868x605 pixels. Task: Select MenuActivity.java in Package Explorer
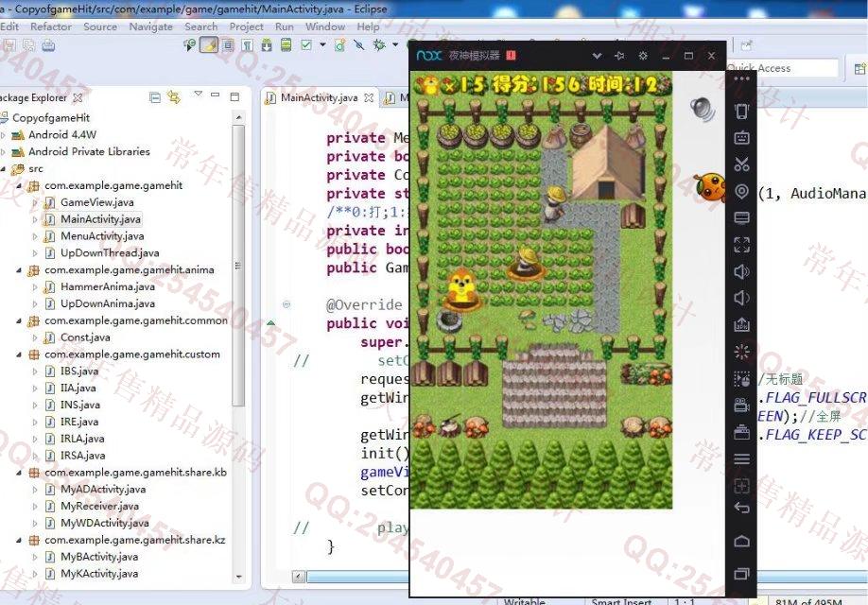click(x=102, y=236)
